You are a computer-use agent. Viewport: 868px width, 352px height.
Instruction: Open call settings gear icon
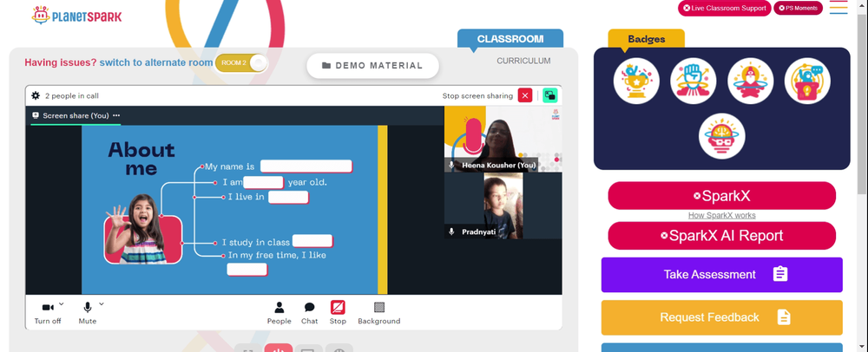(36, 95)
